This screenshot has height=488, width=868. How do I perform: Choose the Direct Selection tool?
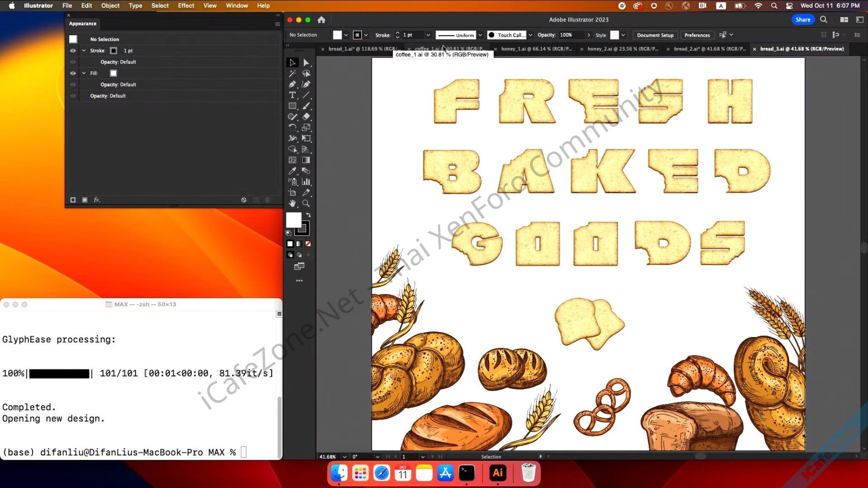pyautogui.click(x=306, y=63)
